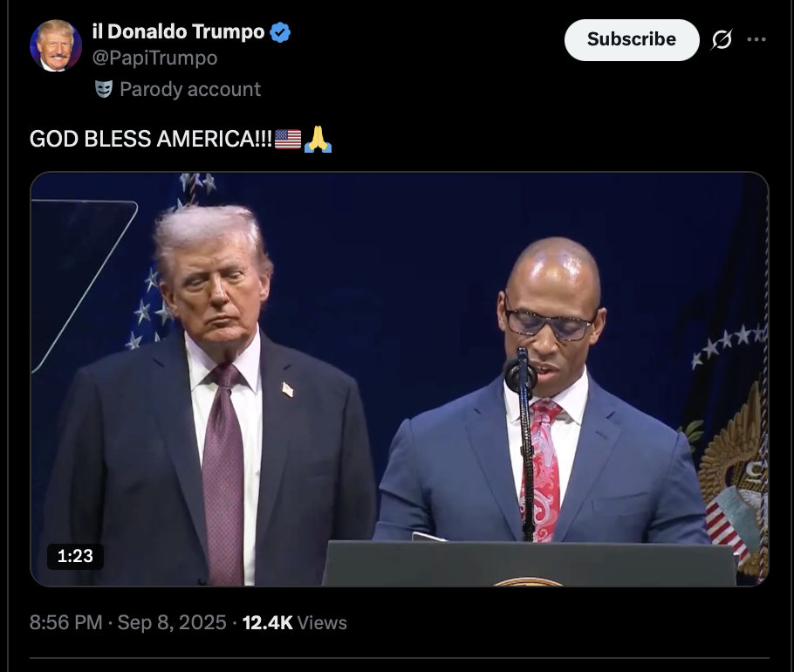Click the Parody account label text
Viewport: 794px width, 672px height.
click(x=190, y=90)
